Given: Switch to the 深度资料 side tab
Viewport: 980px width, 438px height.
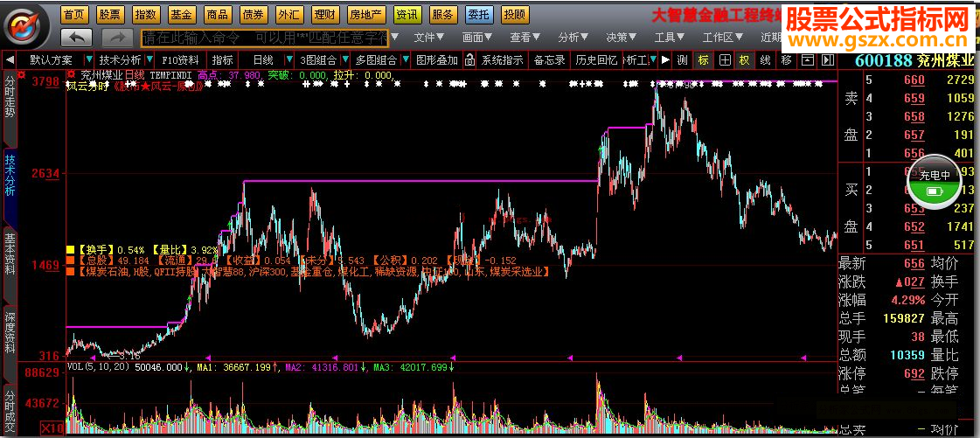Looking at the screenshot, I should [x=10, y=337].
